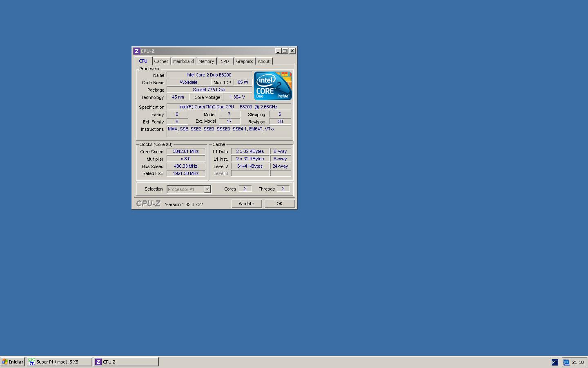Click the PT language indicator in tray
Viewport: 588px width, 368px height.
click(x=555, y=362)
